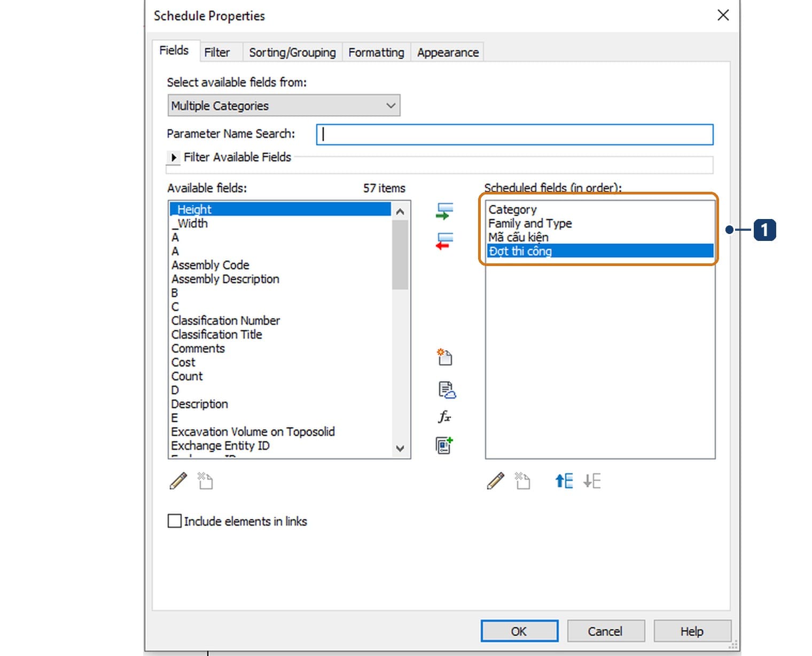Select Cost in available fields
Viewport: 812px width, 656px height.
point(280,362)
